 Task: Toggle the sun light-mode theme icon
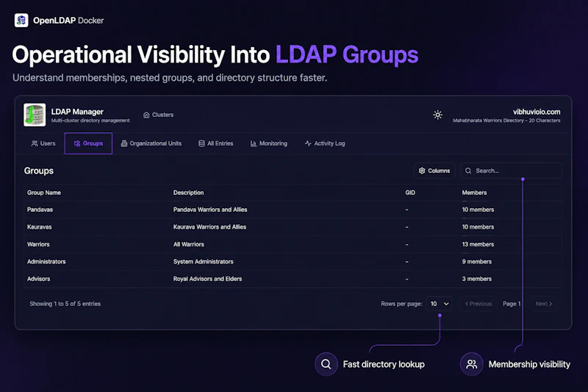[x=437, y=115]
